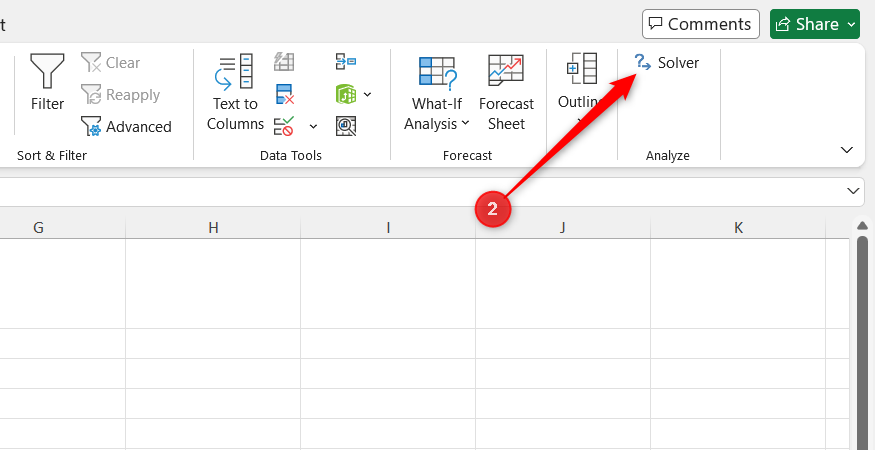This screenshot has width=875, height=450.
Task: Select column H header
Action: click(213, 228)
